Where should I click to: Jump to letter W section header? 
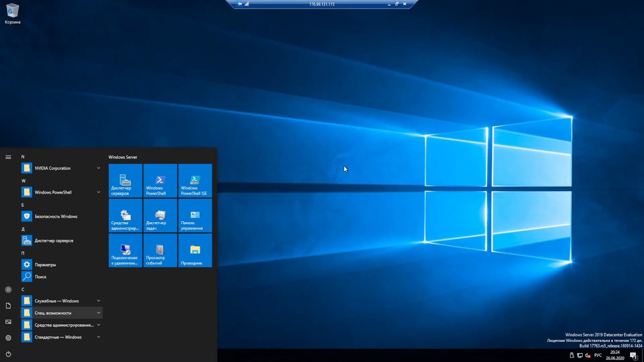click(23, 181)
